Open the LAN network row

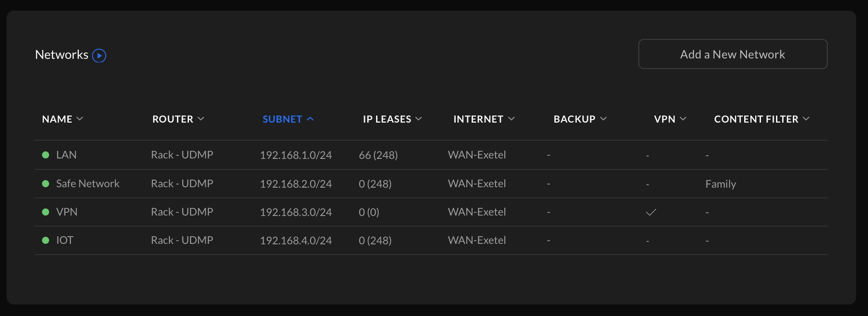pyautogui.click(x=431, y=155)
